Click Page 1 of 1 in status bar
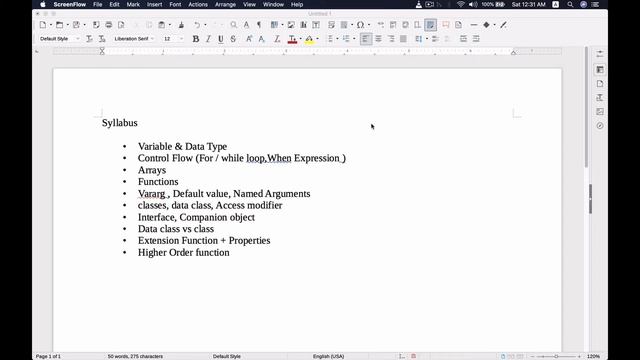This screenshot has width=640, height=360. (48, 356)
